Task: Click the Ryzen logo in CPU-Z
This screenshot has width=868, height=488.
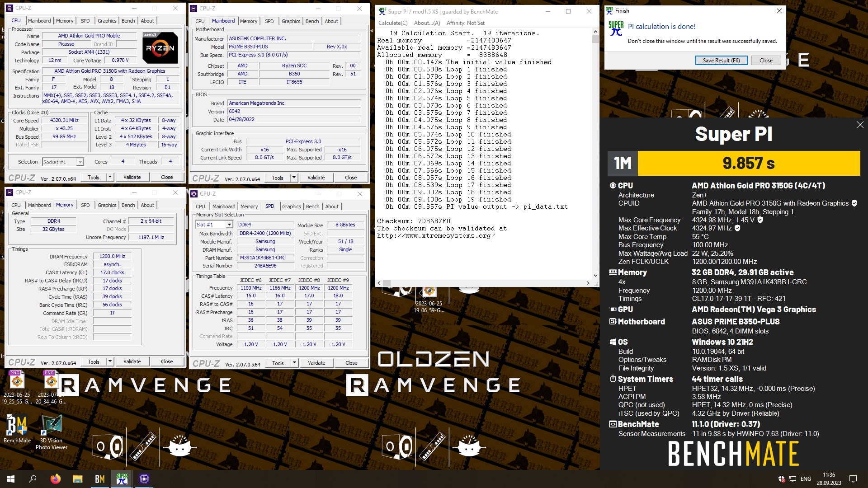Action: tap(160, 47)
